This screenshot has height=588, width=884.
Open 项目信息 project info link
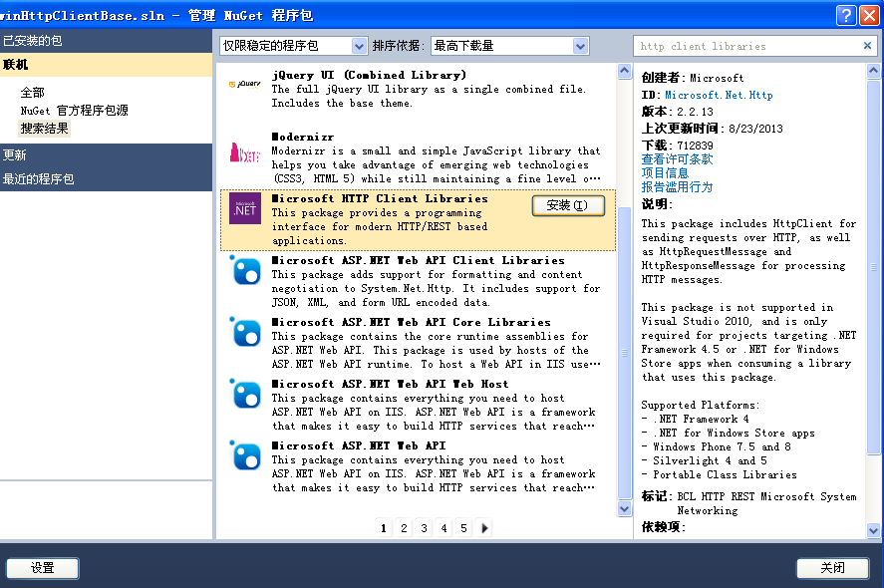[x=665, y=173]
